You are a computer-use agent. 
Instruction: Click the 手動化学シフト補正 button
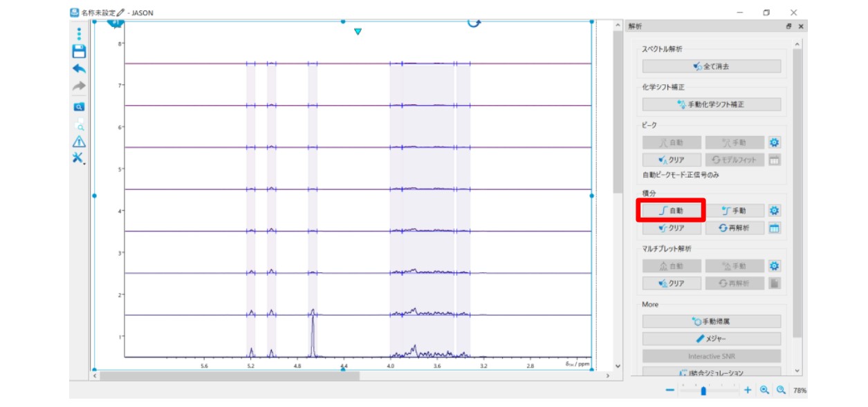[x=711, y=104]
